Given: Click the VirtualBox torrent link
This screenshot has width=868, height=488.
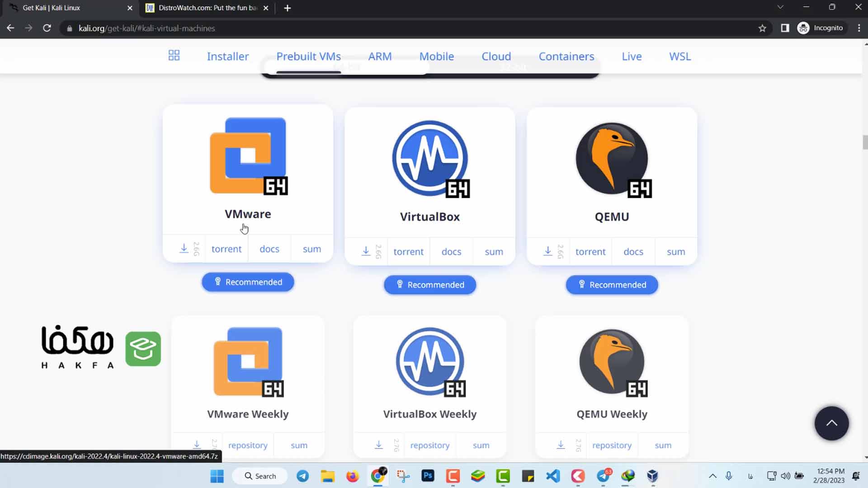Looking at the screenshot, I should click(x=409, y=252).
